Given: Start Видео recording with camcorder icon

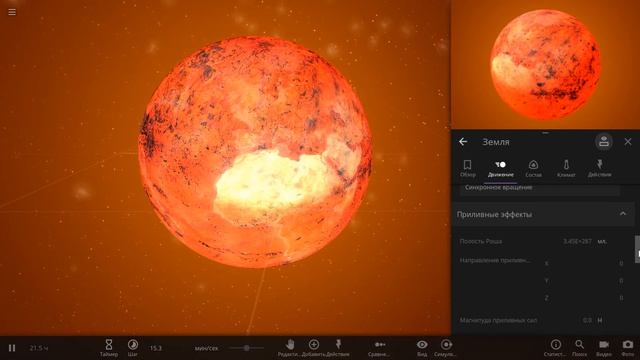Looking at the screenshot, I should (x=604, y=348).
